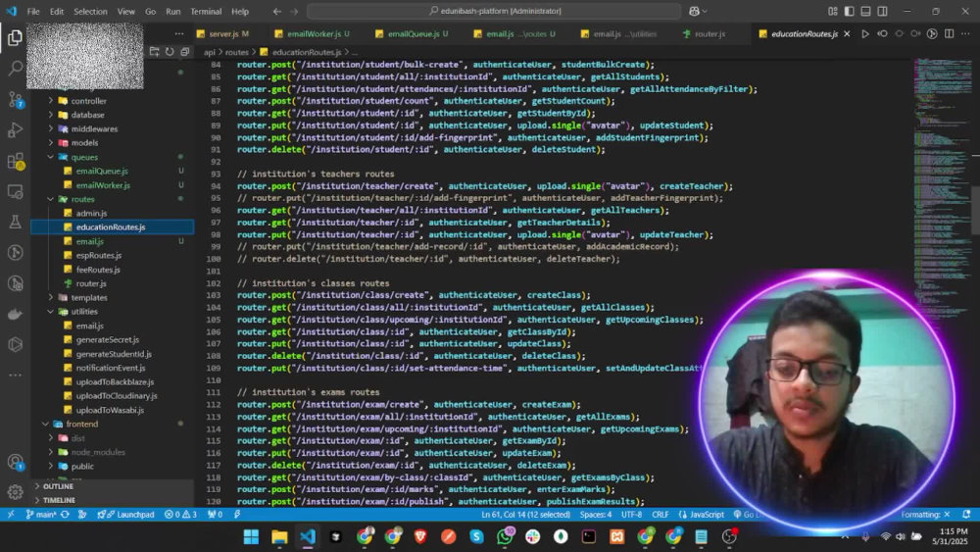The image size is (980, 552).
Task: Refresh the Explorer file tree
Action: [170, 52]
